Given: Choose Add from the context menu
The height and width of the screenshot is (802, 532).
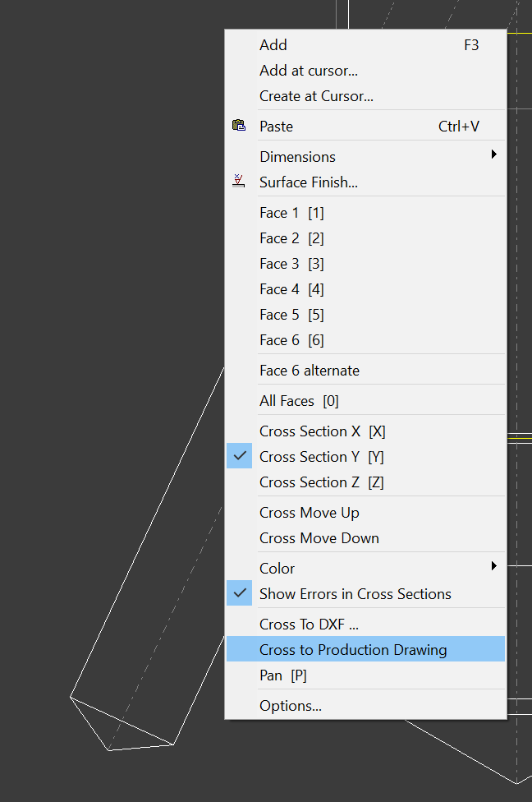Looking at the screenshot, I should point(365,45).
